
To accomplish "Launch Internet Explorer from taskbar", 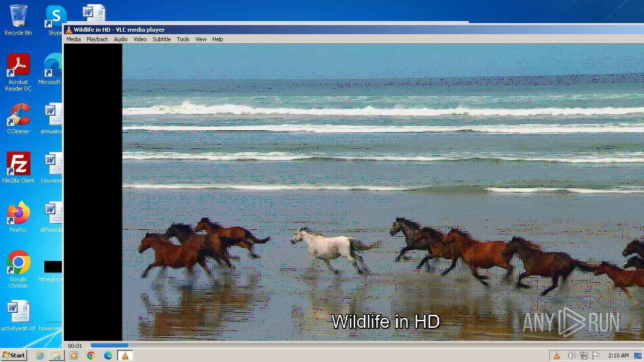I will tap(40, 355).
